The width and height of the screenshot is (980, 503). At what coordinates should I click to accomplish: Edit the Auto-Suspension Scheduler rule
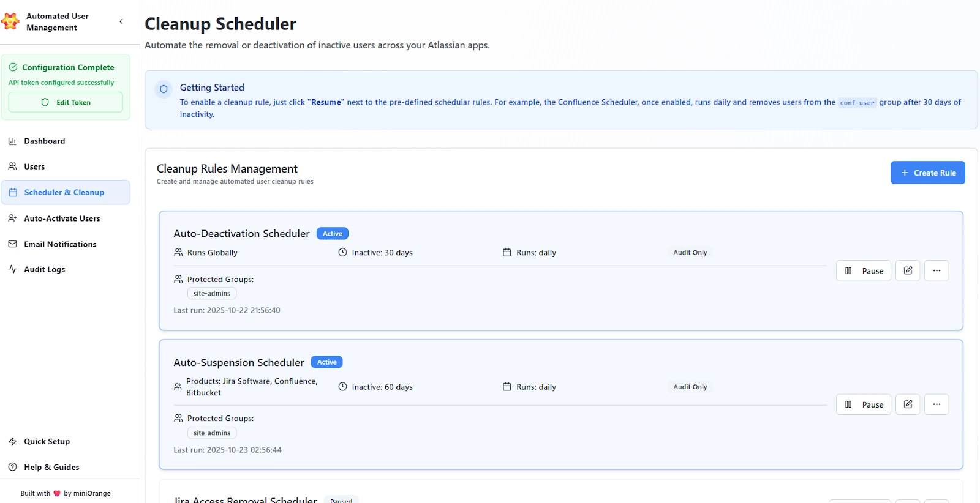point(908,404)
